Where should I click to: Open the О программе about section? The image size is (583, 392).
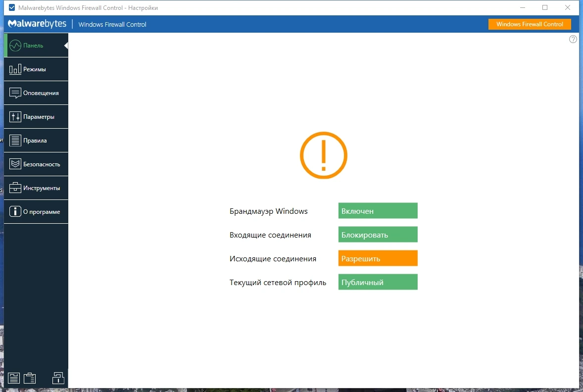(36, 212)
